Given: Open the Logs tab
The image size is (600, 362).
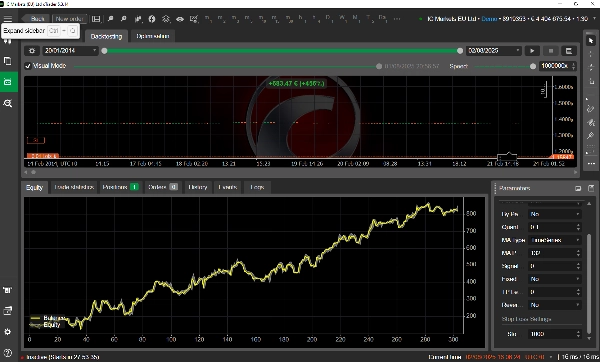Looking at the screenshot, I should pos(257,187).
